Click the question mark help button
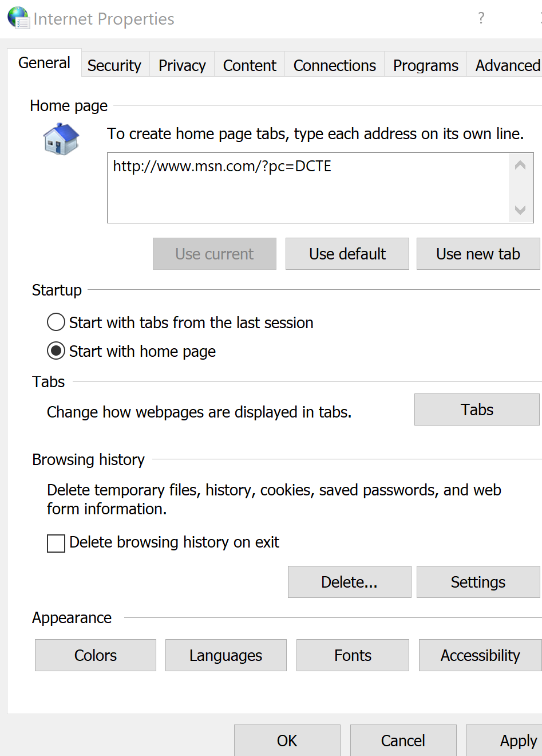 (x=481, y=18)
